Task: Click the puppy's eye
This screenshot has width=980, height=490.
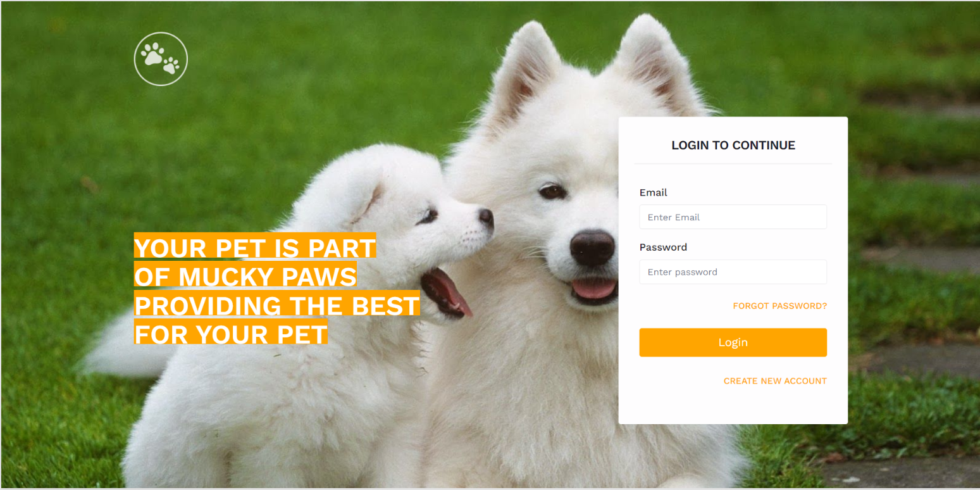Action: click(x=428, y=217)
